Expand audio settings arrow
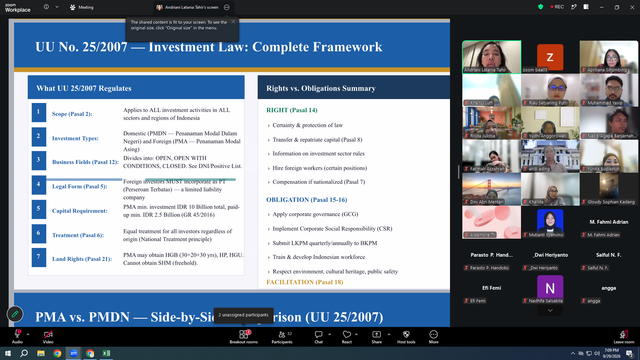This screenshot has height=360, width=640. [28, 334]
